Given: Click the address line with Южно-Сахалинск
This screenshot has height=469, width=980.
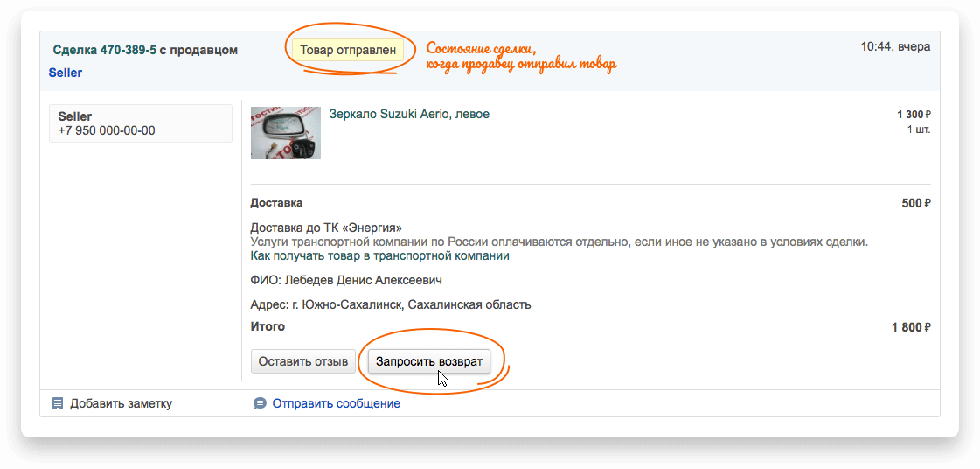Looking at the screenshot, I should click(391, 304).
